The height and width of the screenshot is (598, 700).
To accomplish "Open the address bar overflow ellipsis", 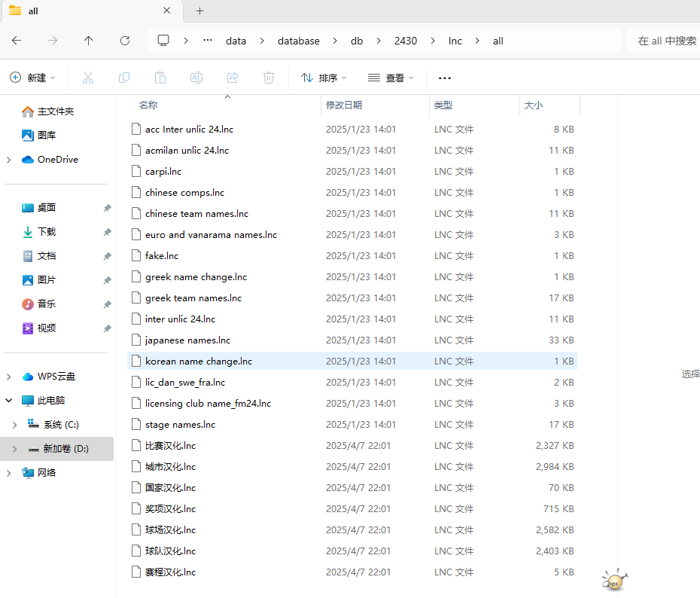I will pyautogui.click(x=208, y=40).
